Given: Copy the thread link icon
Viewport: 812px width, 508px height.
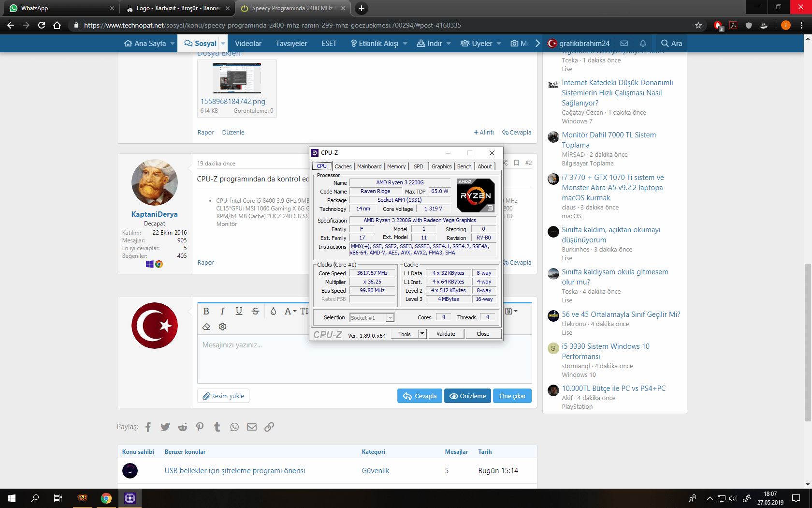Looking at the screenshot, I should 269,427.
